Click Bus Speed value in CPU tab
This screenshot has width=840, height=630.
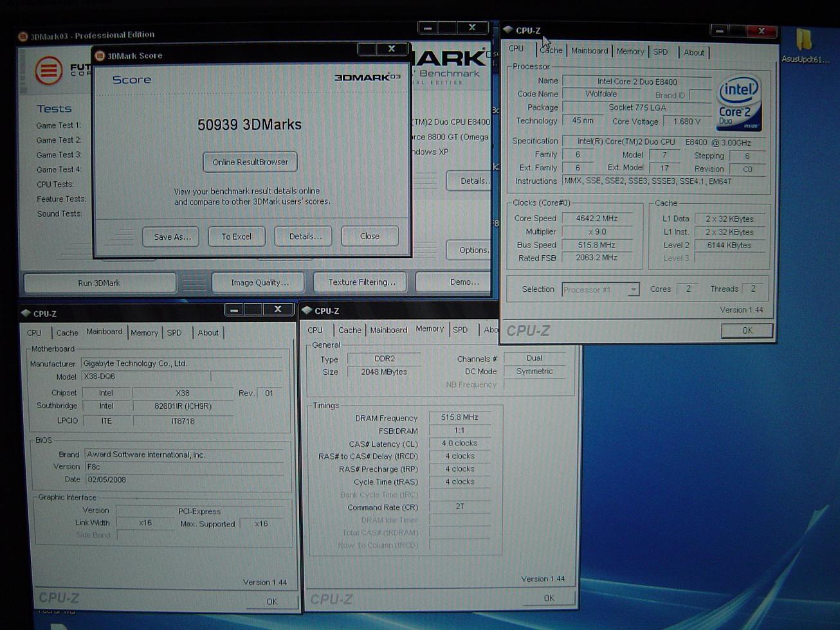pyautogui.click(x=598, y=245)
